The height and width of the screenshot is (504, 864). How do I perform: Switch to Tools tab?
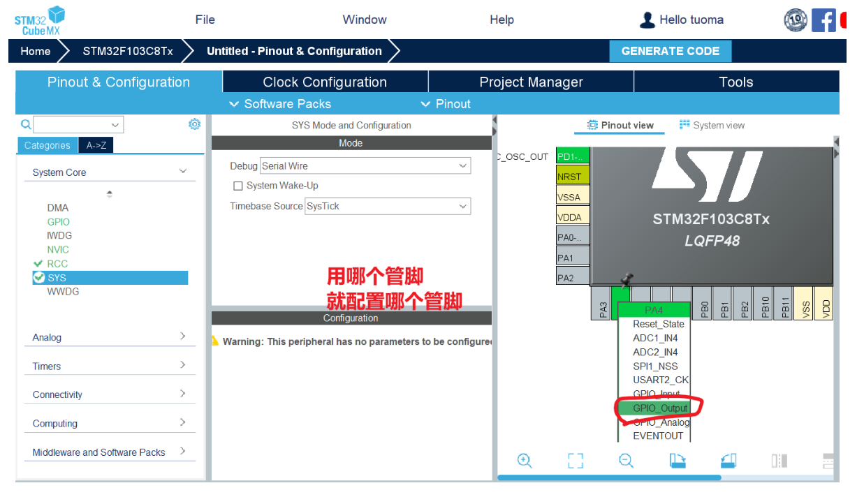coord(736,82)
